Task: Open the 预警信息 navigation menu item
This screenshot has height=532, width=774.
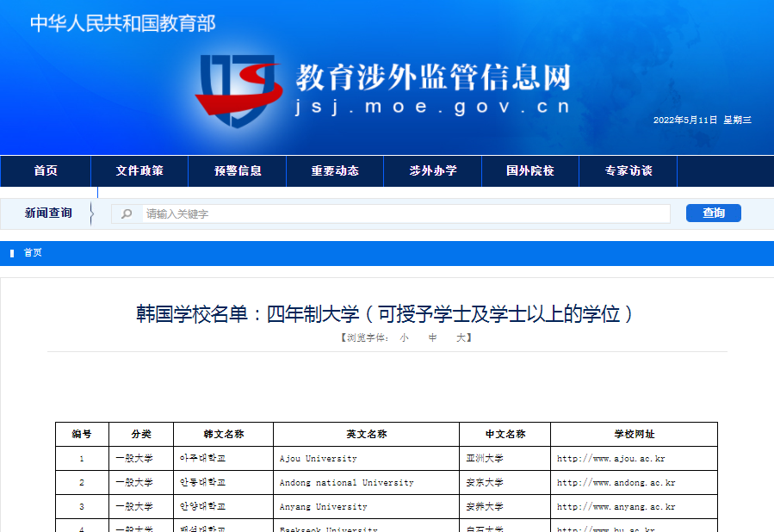Action: pyautogui.click(x=239, y=170)
